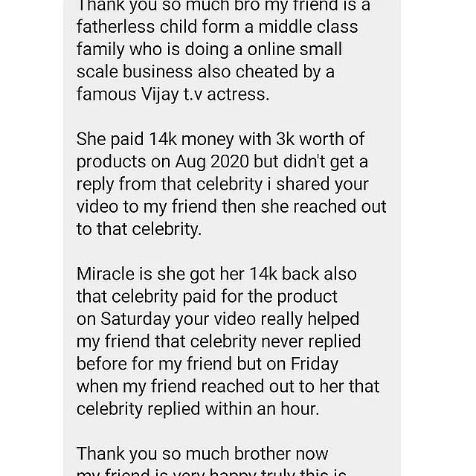Viewport: 476px width, 476px height.
Task: Select the word "cheated" in the message
Action: (266, 71)
